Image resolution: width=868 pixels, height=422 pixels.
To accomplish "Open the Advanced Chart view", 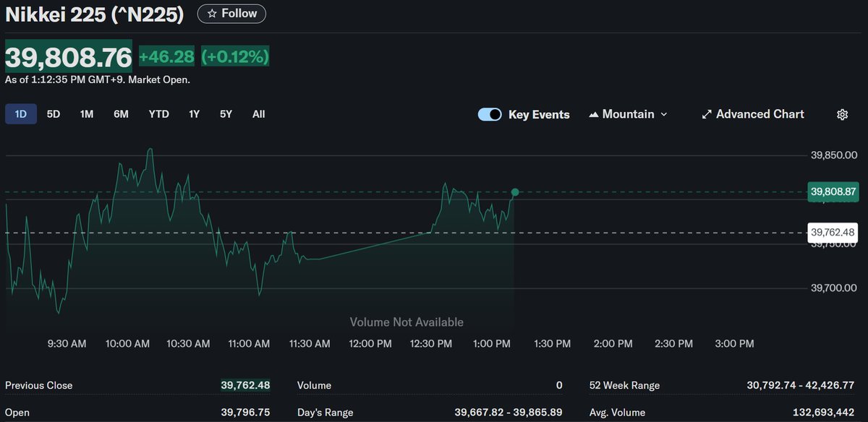I will coord(753,114).
